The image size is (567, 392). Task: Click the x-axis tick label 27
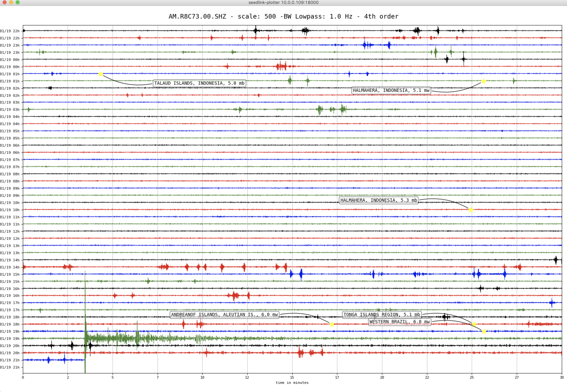tap(517, 377)
